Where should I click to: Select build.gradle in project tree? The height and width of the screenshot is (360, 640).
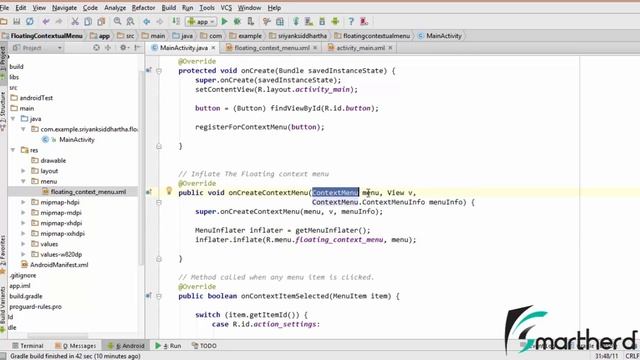[26, 296]
